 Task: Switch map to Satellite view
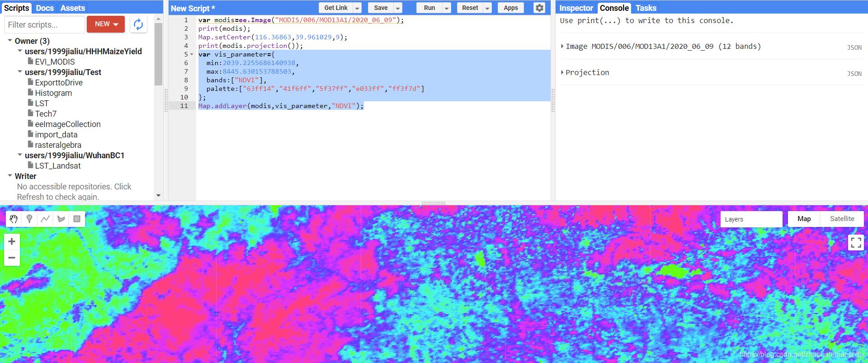[x=842, y=219]
